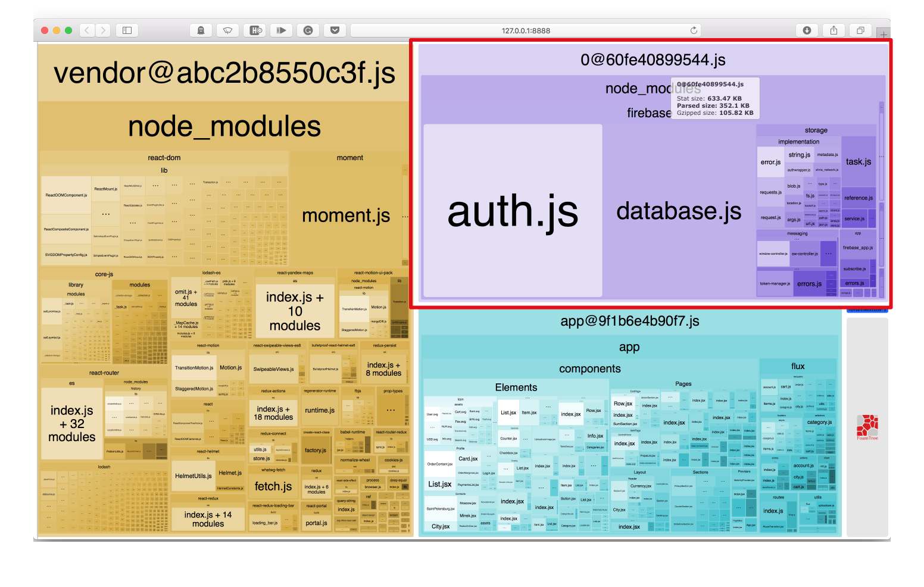This screenshot has width=924, height=587.
Task: Save page with the Pocket icon
Action: click(x=335, y=30)
